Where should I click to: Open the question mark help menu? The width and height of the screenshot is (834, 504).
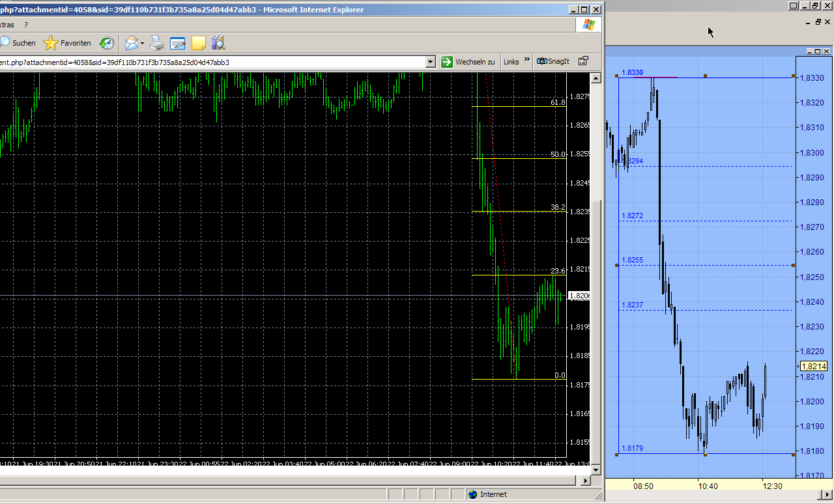pyautogui.click(x=26, y=25)
